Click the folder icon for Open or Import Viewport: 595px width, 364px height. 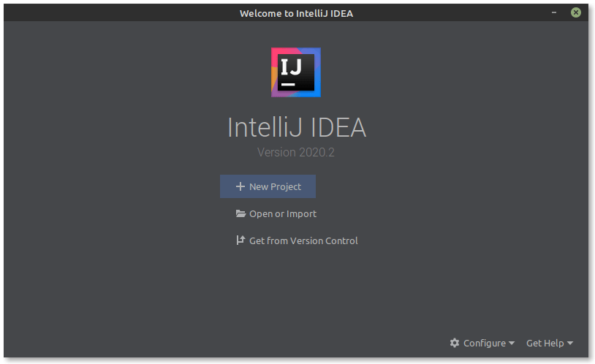click(x=240, y=214)
